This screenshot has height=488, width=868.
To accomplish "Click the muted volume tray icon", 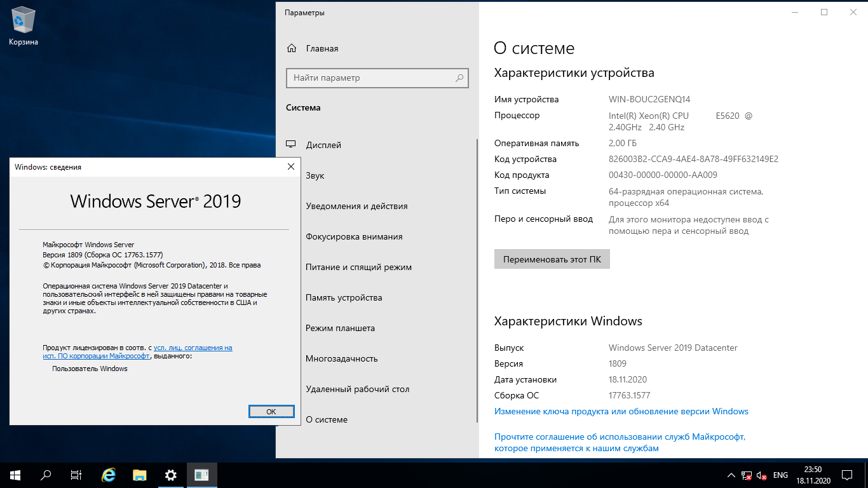I will coord(761,475).
